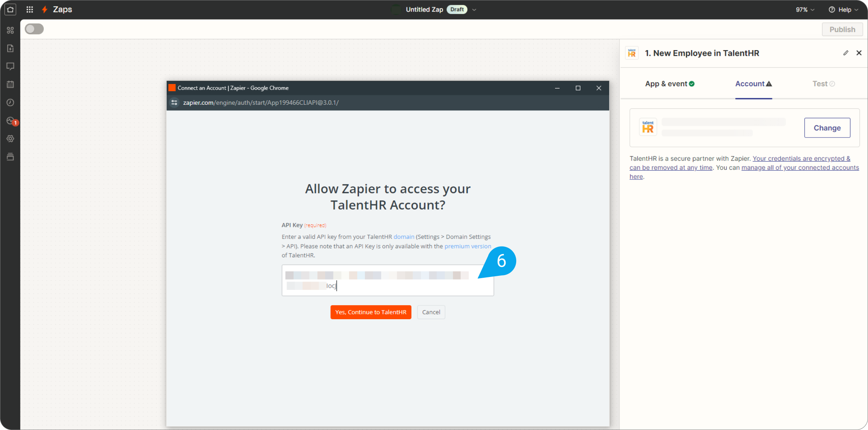Click the Untitled Zap title
Viewport: 868px width, 430px height.
(x=424, y=10)
